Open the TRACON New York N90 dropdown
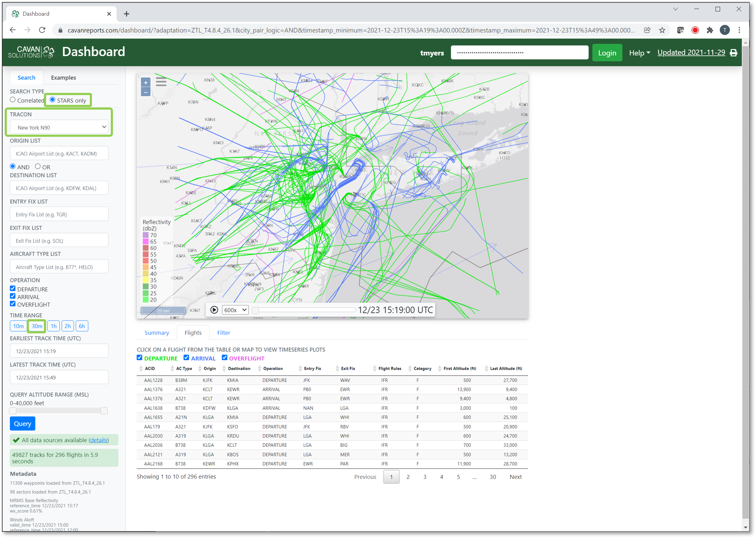The image size is (756, 538). click(59, 127)
